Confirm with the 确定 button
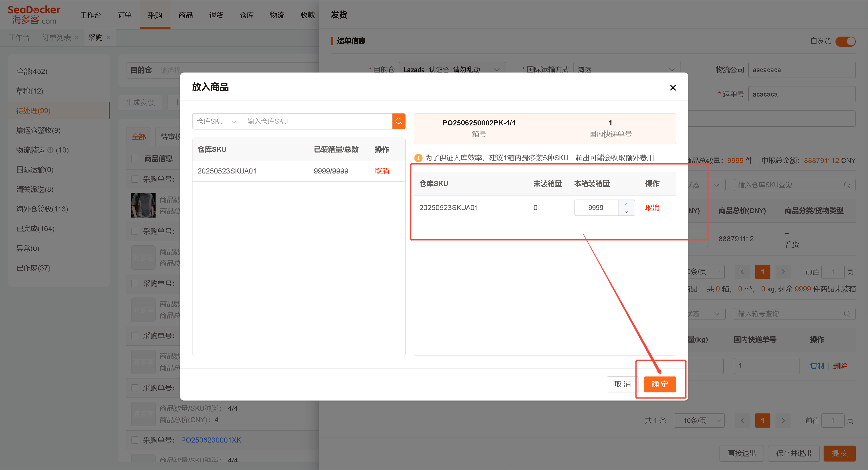Viewport: 868px width, 470px height. tap(660, 384)
